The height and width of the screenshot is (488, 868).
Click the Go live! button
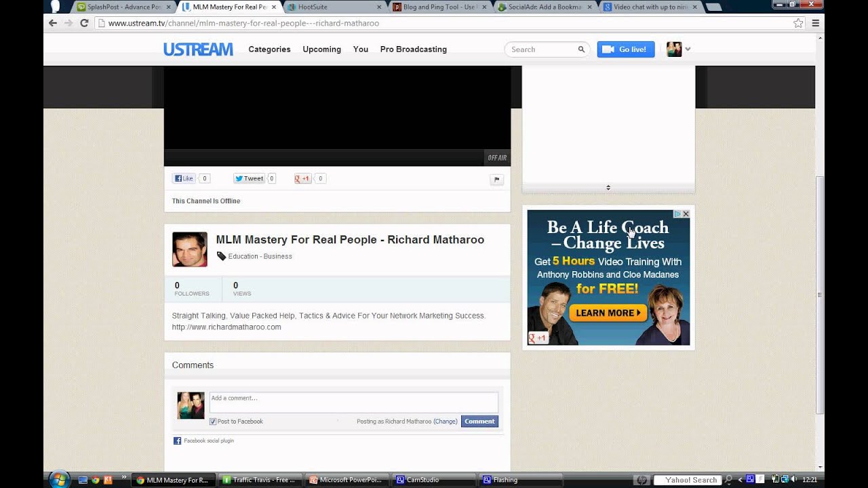click(626, 49)
